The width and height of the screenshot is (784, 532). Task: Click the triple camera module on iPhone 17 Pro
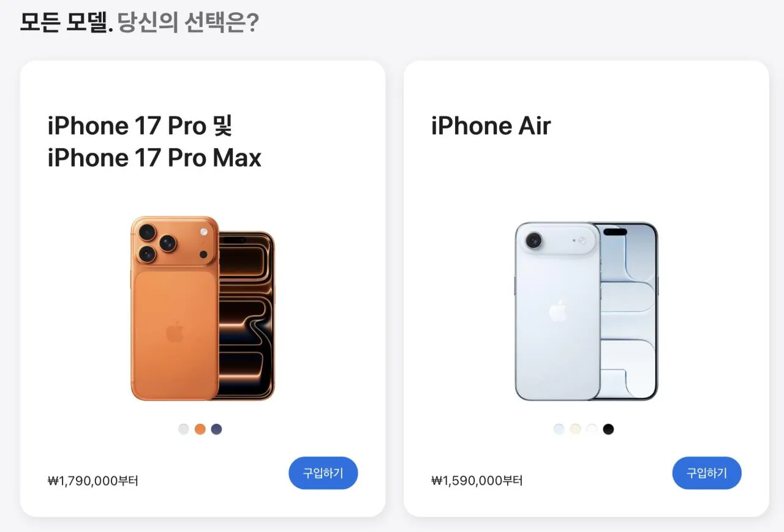[157, 243]
